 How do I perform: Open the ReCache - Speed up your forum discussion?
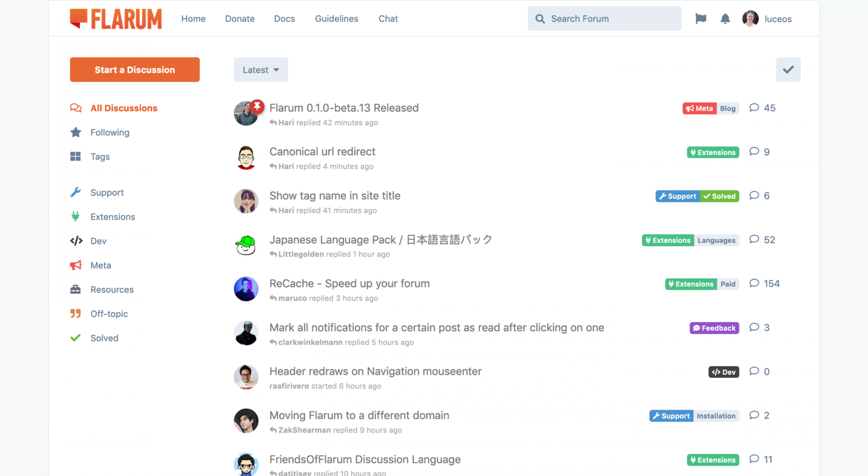pos(349,283)
